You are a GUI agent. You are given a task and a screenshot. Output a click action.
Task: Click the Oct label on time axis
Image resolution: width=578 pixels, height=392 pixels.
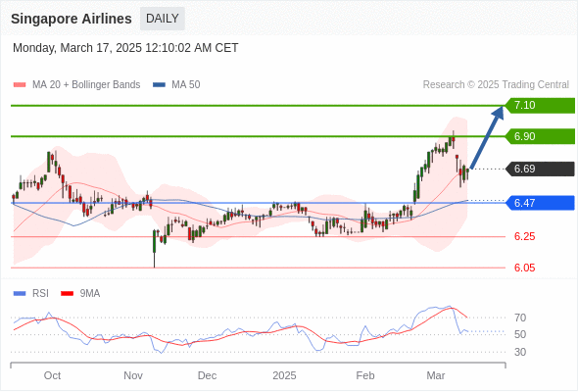pos(52,375)
